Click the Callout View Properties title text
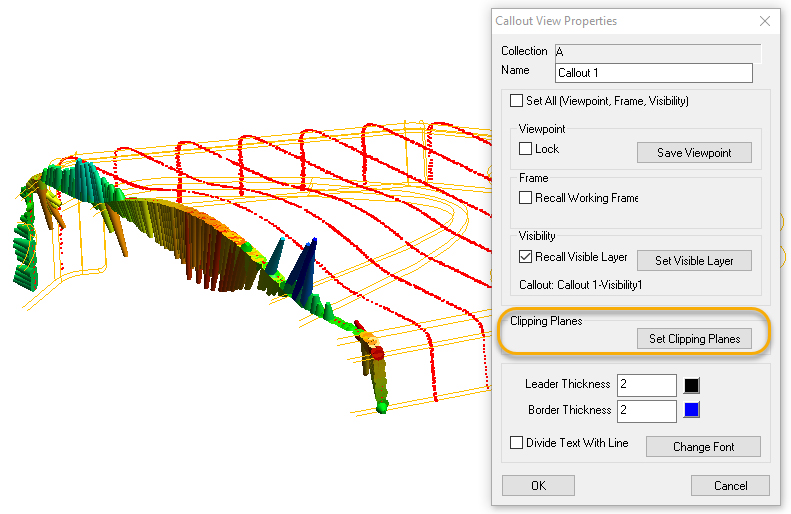 pos(556,21)
